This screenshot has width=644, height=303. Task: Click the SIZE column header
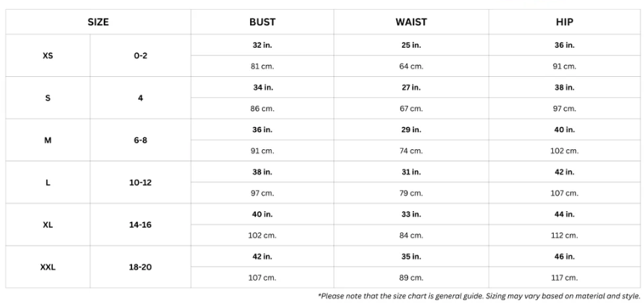(98, 22)
